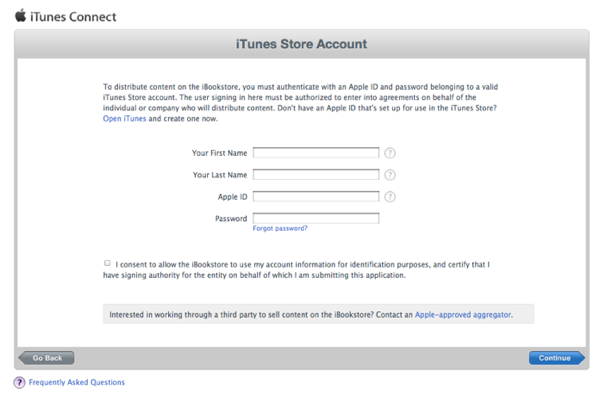Open help icon beside Your Last Name

click(390, 175)
